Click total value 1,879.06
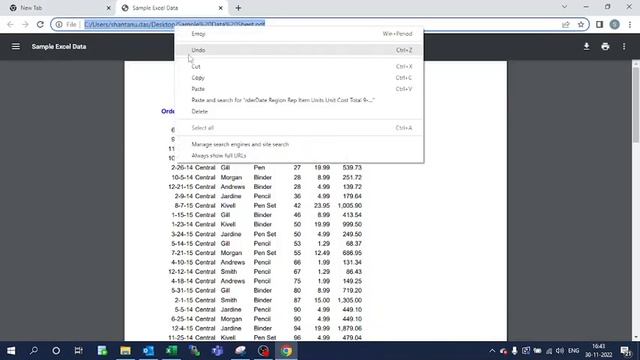This screenshot has width=640, height=360. 350,328
